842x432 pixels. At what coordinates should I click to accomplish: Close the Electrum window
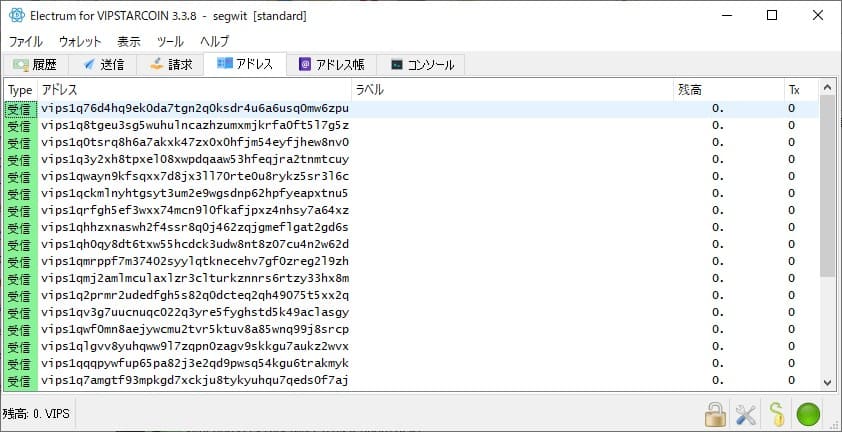pos(818,16)
